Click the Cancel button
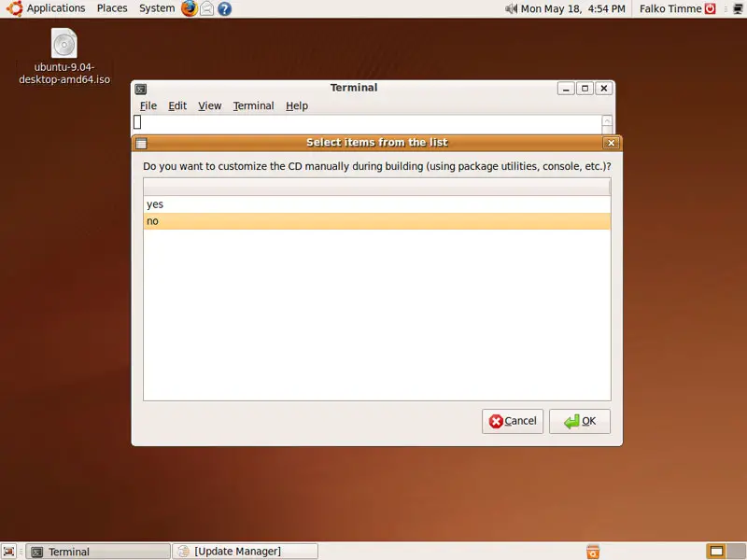The width and height of the screenshot is (747, 560). tap(513, 422)
